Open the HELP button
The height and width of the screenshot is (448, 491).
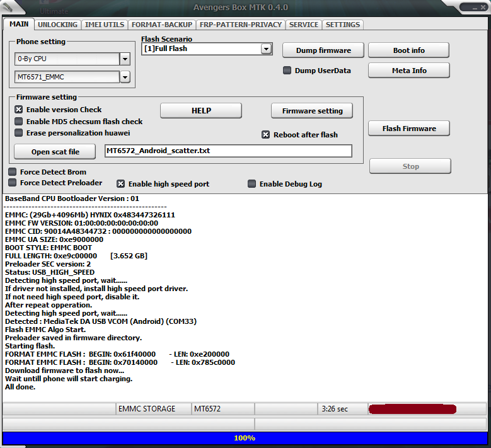tap(201, 110)
